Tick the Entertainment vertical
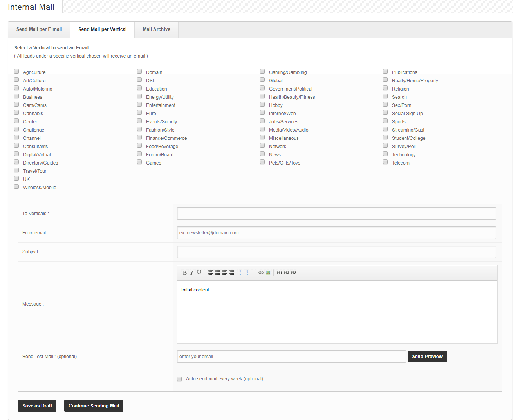The width and height of the screenshot is (513, 420). coord(139,104)
